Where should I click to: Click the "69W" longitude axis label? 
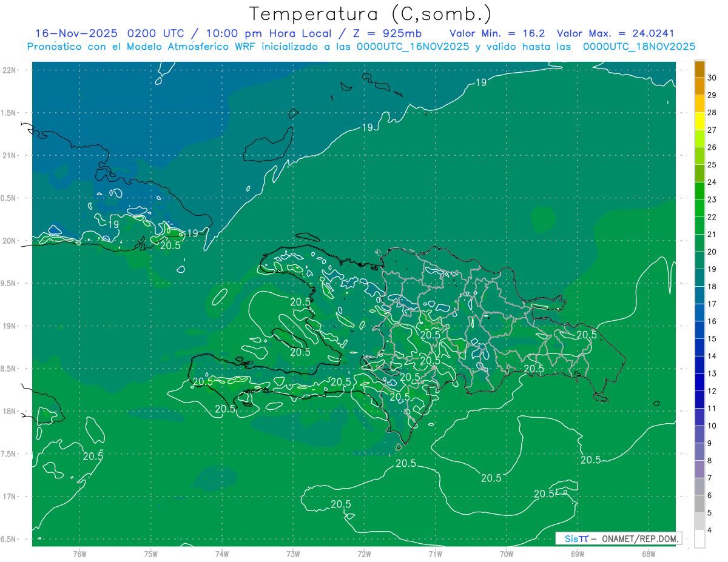tap(578, 554)
